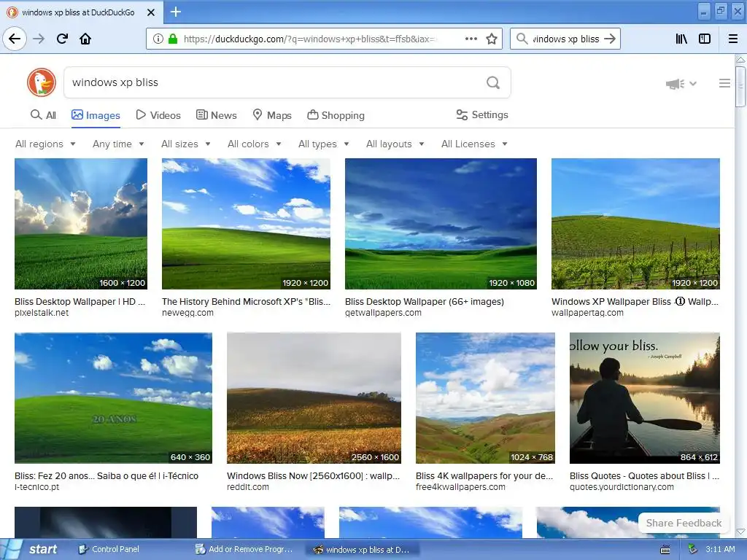
Task: Click the windows xp bliss taskbar button
Action: point(362,550)
